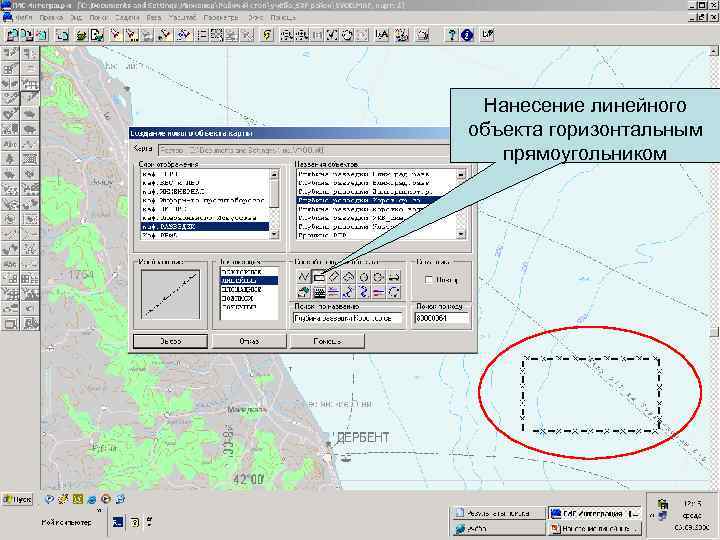
Task: Click up arrow of object names list scrollbar
Action: 461,174
